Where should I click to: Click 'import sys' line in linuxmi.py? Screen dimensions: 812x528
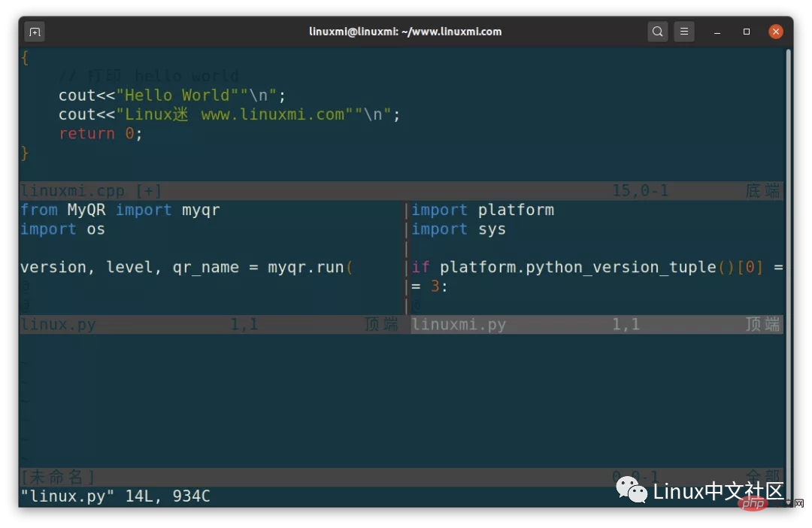pos(459,229)
